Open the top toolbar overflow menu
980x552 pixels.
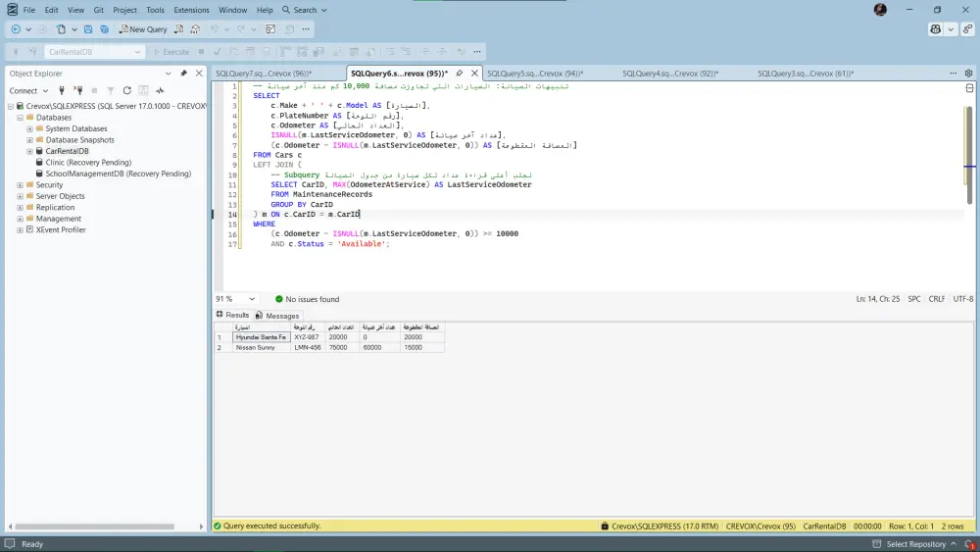[306, 29]
